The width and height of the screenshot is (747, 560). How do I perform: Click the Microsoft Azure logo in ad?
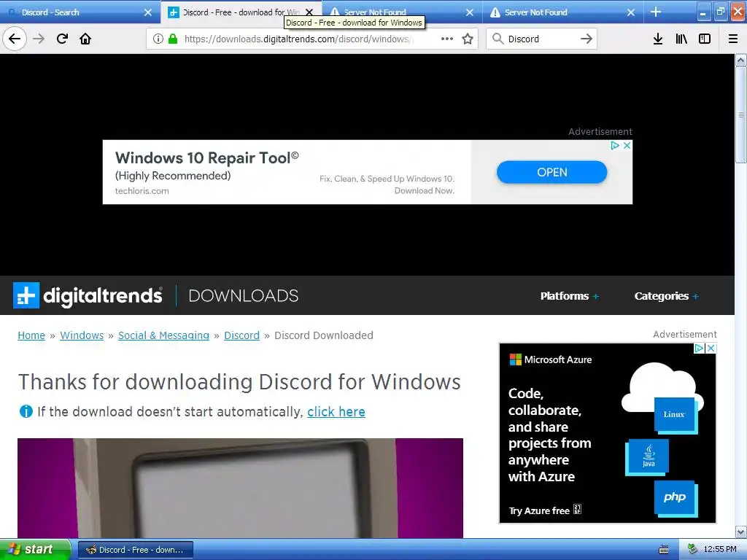click(551, 359)
